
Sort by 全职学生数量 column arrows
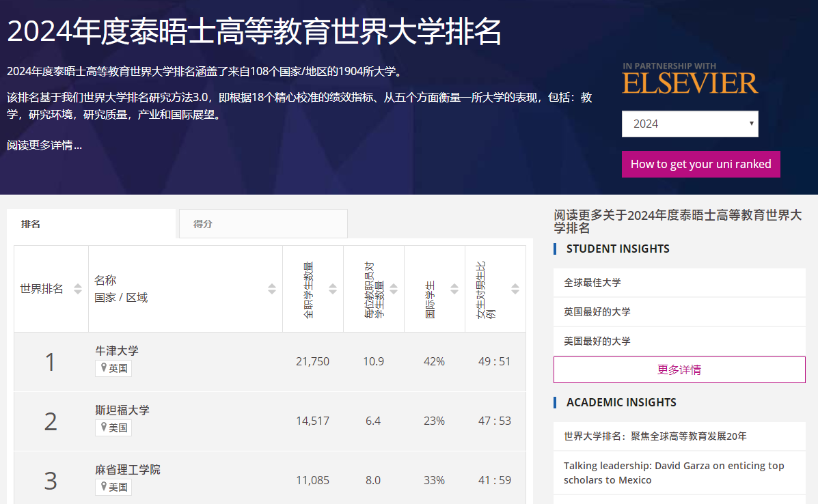[x=333, y=289]
